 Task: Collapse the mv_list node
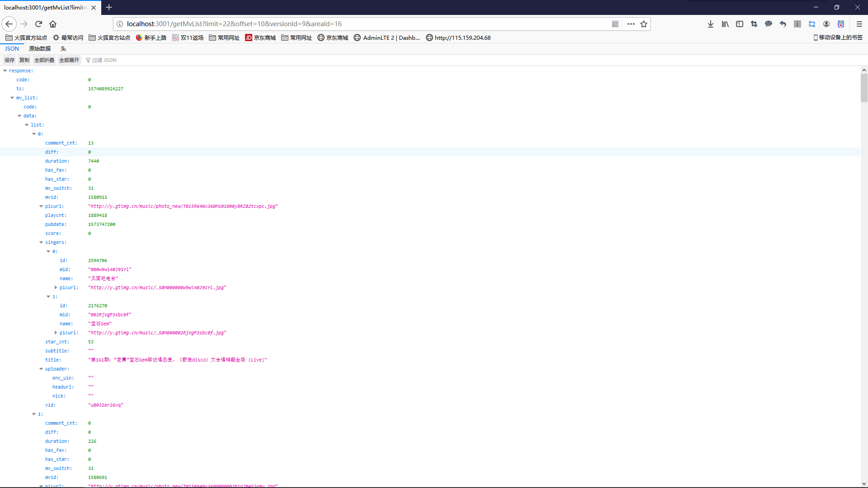point(12,98)
